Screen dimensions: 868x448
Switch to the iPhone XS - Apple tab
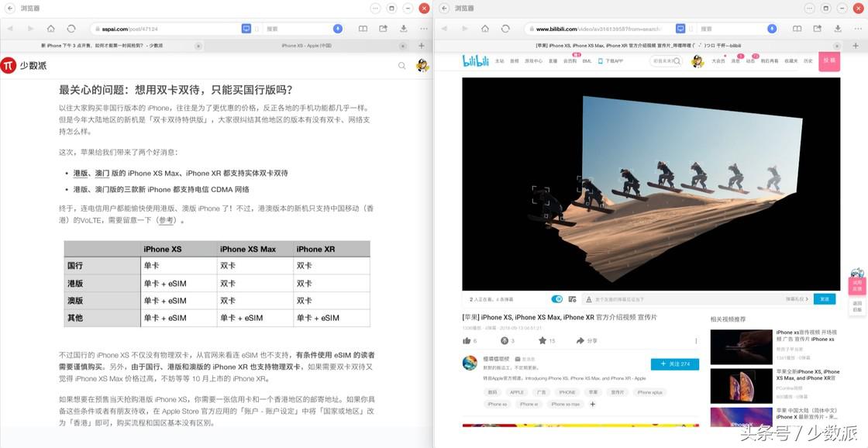pos(310,47)
